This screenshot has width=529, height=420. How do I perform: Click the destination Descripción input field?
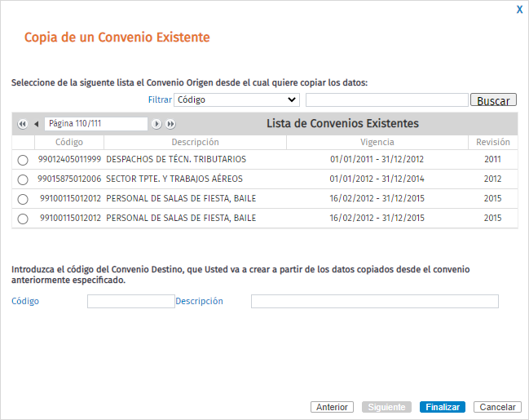coord(374,301)
